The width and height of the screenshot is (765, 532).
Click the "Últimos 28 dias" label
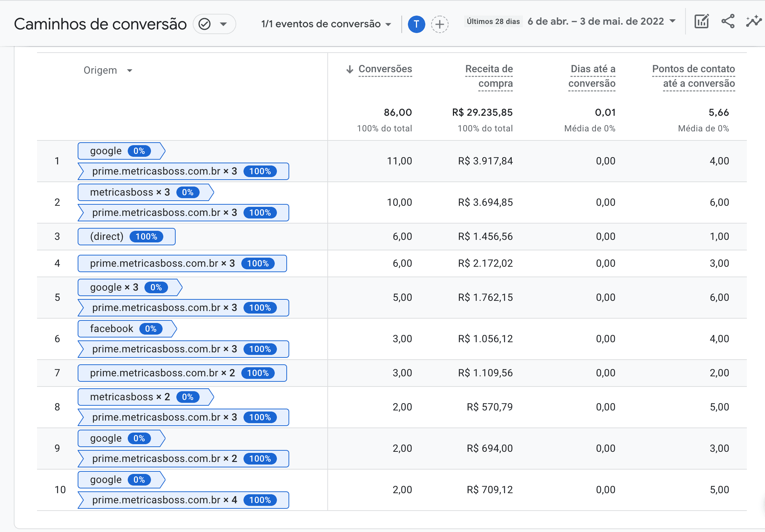[494, 21]
